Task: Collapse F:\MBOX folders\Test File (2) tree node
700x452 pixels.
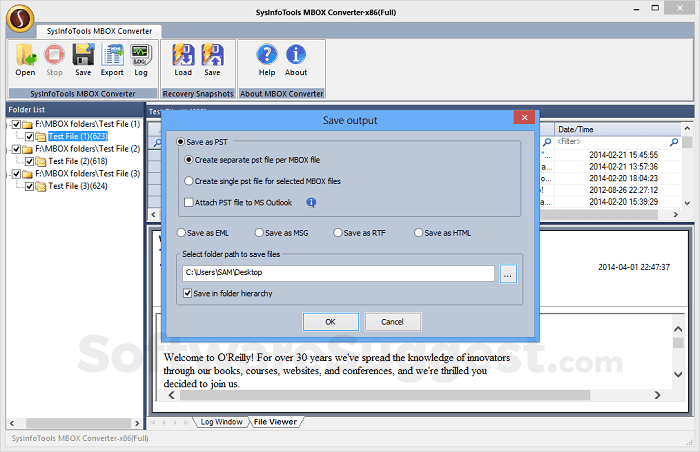Action: tap(8, 149)
